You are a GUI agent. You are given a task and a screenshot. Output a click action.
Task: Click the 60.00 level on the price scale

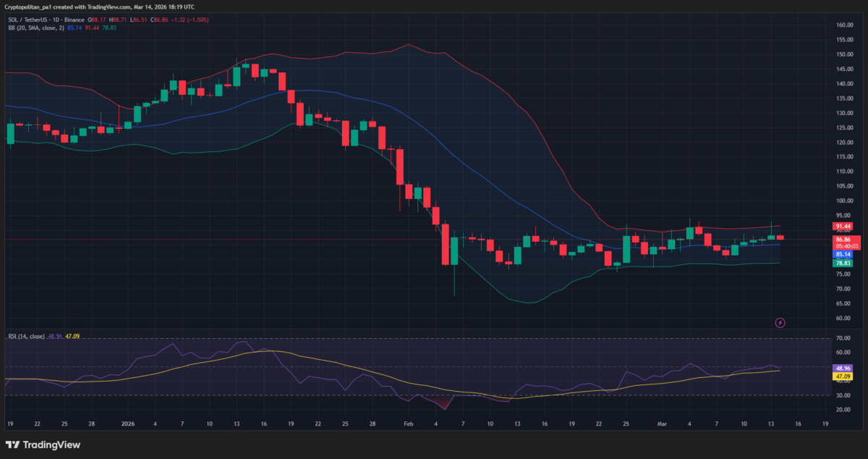(x=843, y=318)
